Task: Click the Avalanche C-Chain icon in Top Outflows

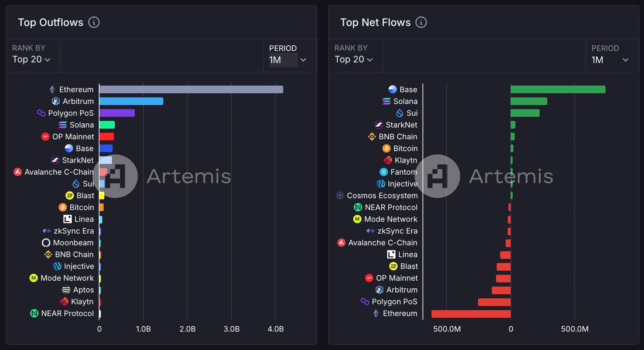Action: click(x=18, y=172)
